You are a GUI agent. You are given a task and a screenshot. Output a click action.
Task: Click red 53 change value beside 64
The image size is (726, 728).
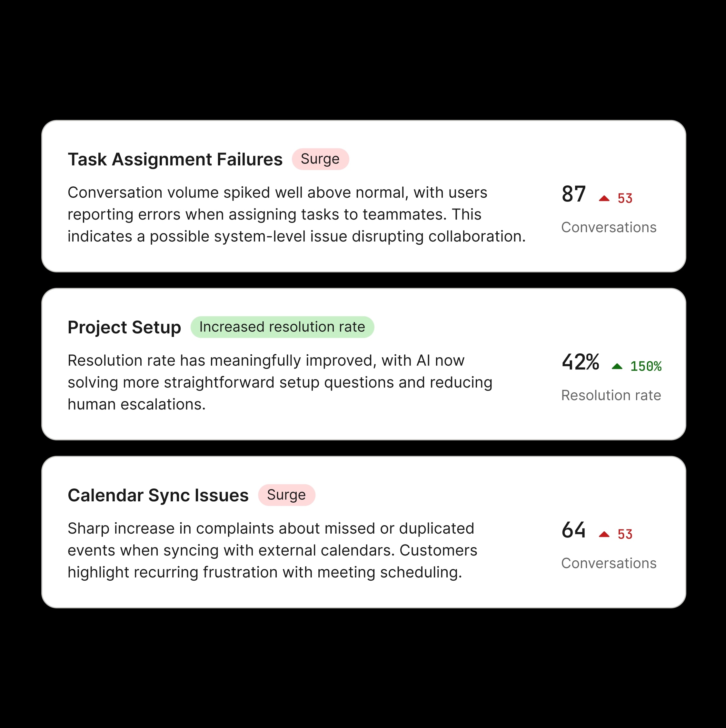pos(625,534)
